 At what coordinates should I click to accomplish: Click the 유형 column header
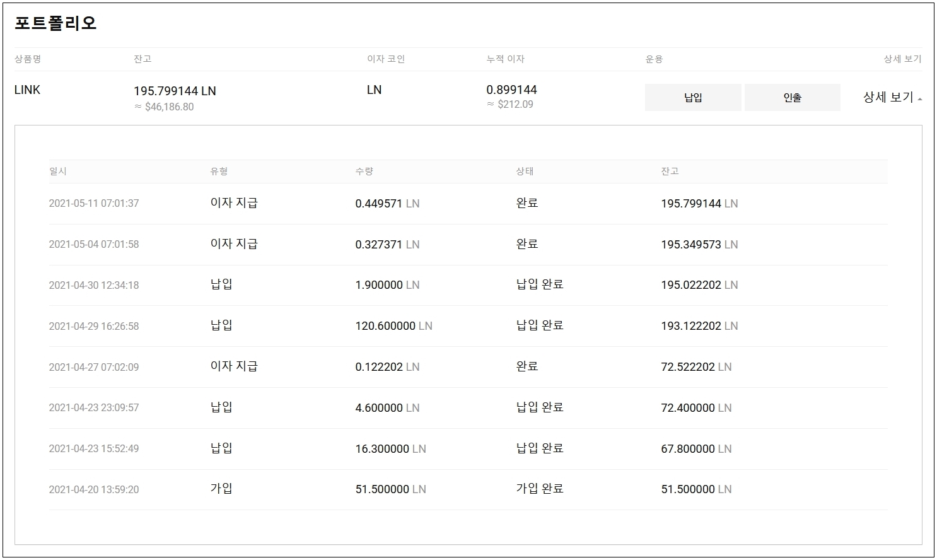pos(219,171)
